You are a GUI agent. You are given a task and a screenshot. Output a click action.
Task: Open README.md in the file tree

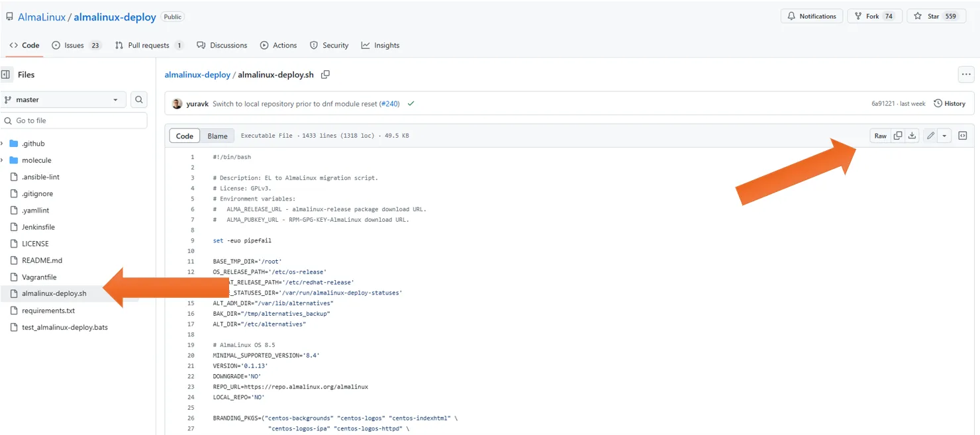42,261
